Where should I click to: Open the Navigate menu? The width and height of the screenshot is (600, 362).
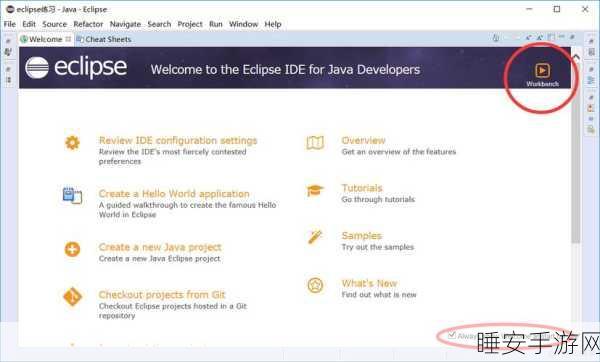(125, 24)
